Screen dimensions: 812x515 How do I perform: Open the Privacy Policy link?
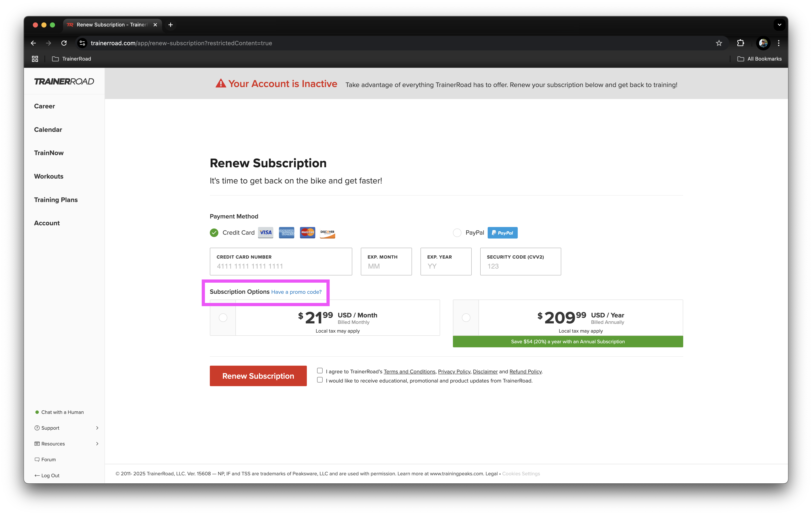click(454, 372)
